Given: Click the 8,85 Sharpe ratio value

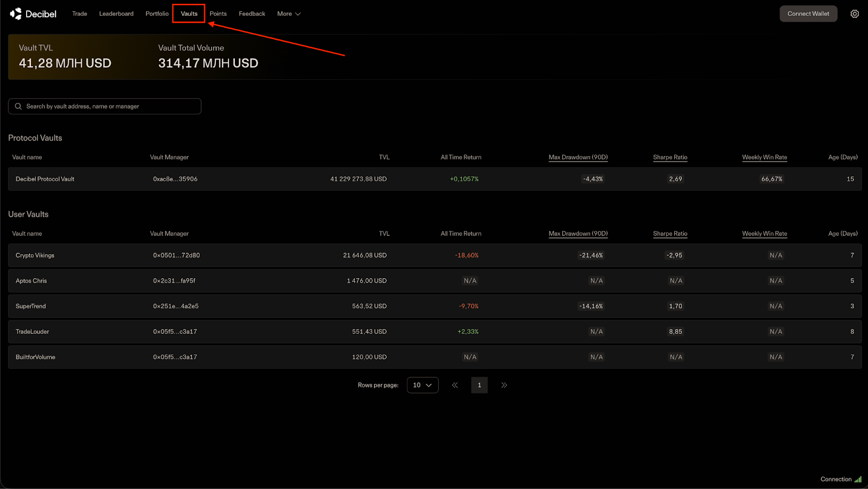Looking at the screenshot, I should coord(675,332).
